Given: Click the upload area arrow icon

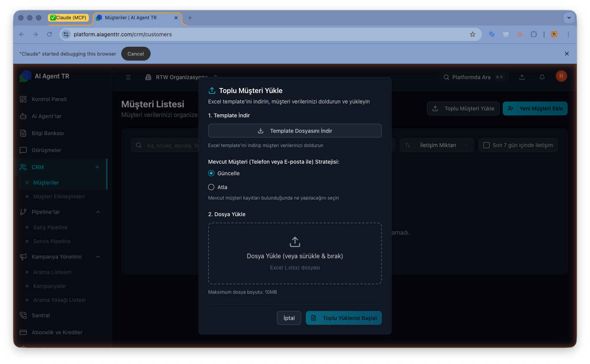Looking at the screenshot, I should click(x=295, y=242).
